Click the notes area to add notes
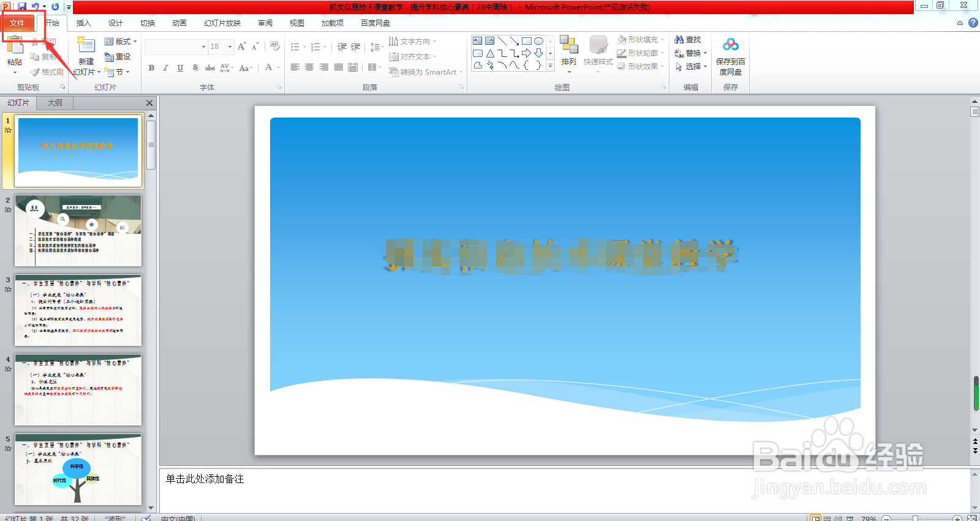The width and height of the screenshot is (980, 521). click(565, 490)
